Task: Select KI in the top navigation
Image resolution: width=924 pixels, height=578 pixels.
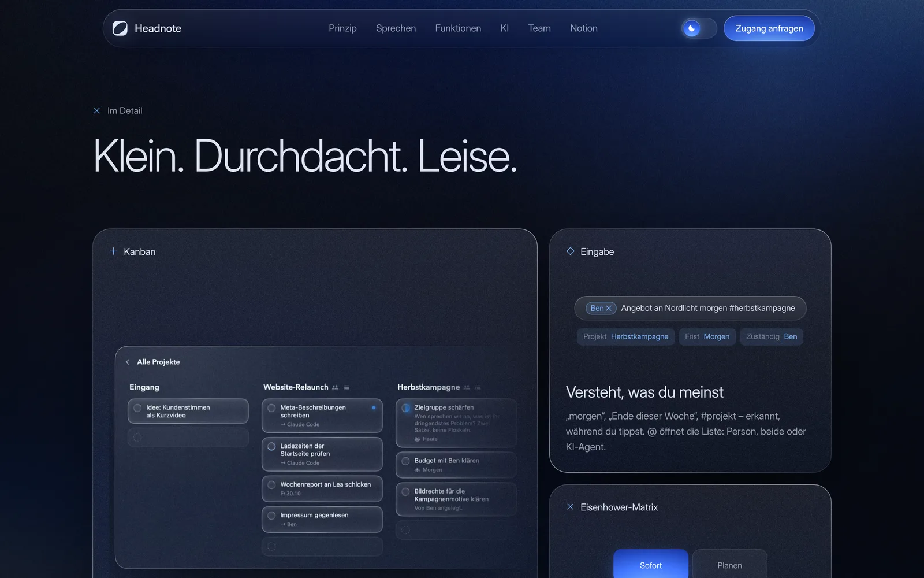Action: (505, 28)
